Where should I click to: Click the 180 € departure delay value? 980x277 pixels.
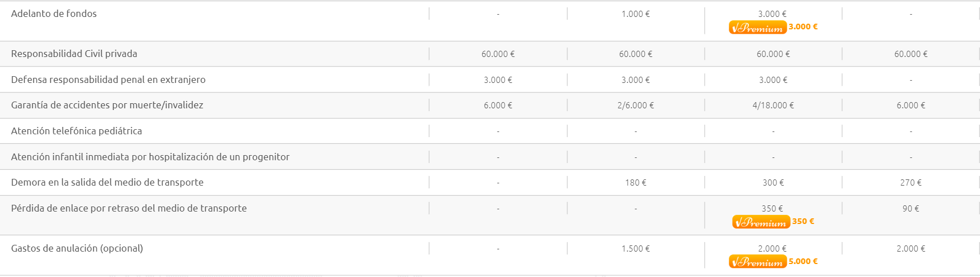[x=636, y=183]
